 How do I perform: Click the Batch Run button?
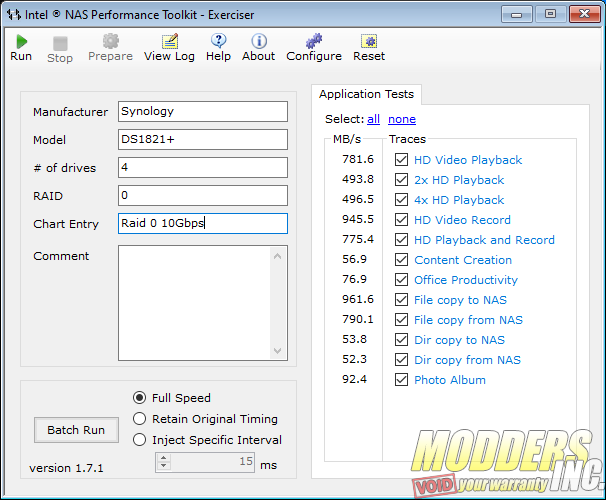click(x=76, y=430)
